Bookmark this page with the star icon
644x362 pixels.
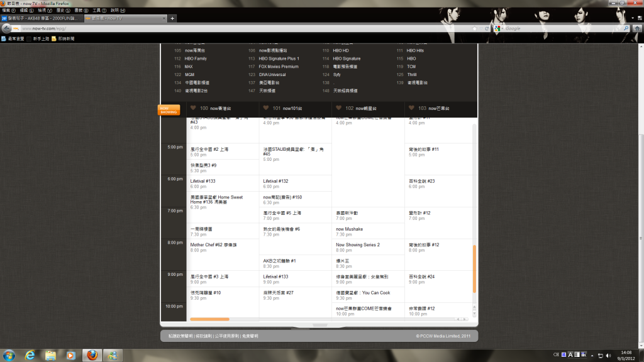(475, 28)
